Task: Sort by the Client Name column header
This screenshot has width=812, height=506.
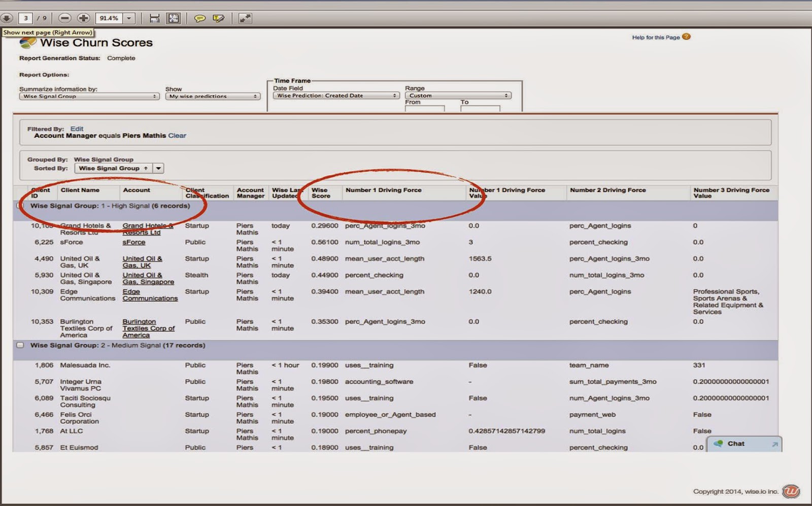Action: [x=80, y=190]
